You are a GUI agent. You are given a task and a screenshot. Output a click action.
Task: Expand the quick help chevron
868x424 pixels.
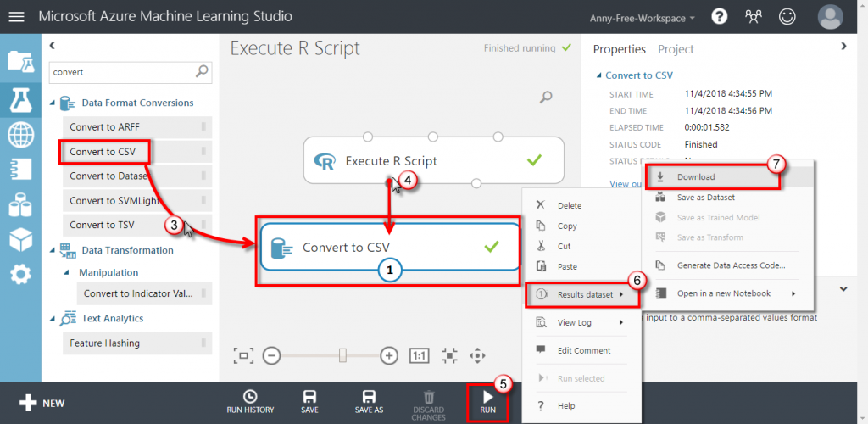tap(843, 289)
